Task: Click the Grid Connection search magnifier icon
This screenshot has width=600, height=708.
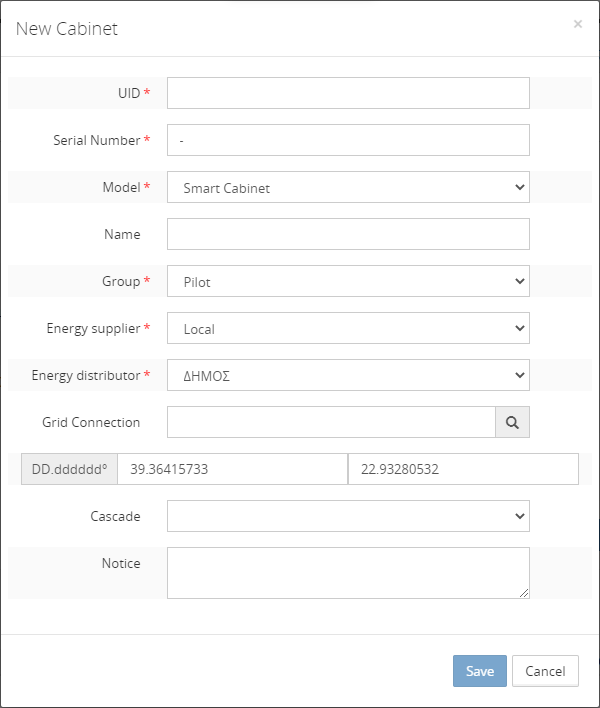Action: [512, 422]
